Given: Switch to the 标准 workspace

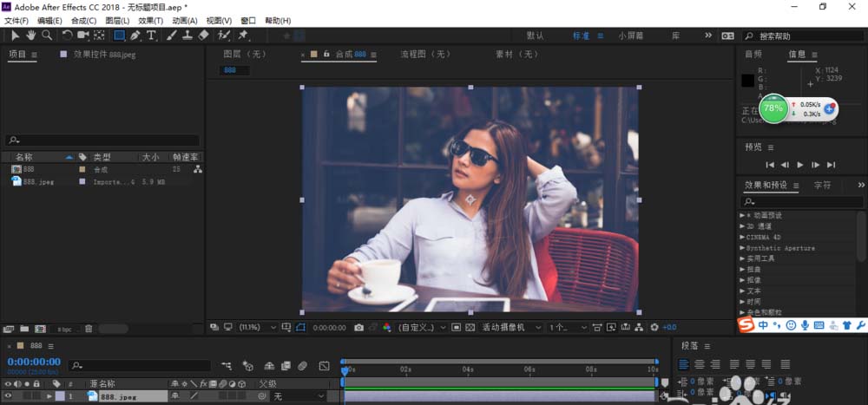Looking at the screenshot, I should 582,36.
